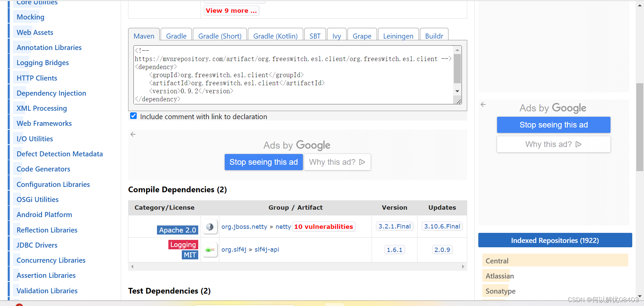Open Atlassian repository link

click(500, 276)
